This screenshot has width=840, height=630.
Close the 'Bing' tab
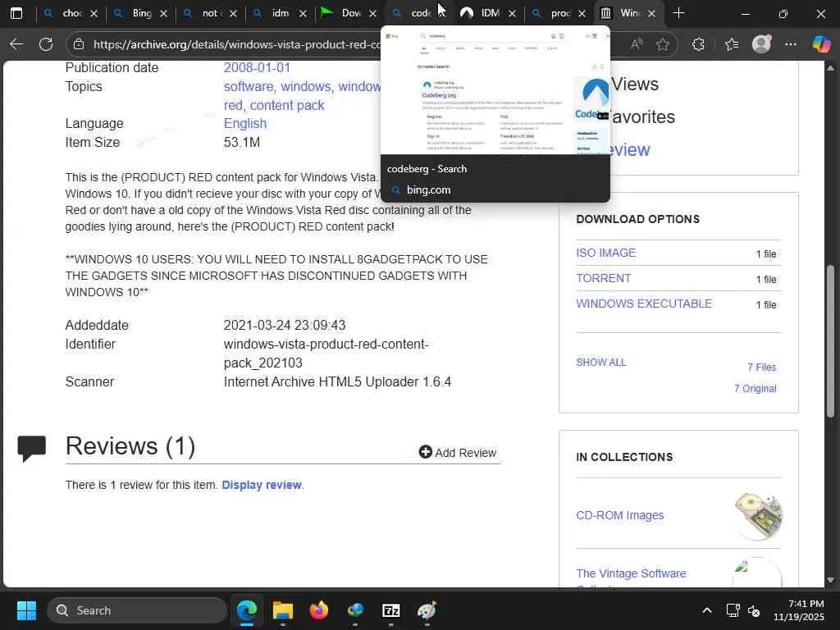click(x=163, y=13)
